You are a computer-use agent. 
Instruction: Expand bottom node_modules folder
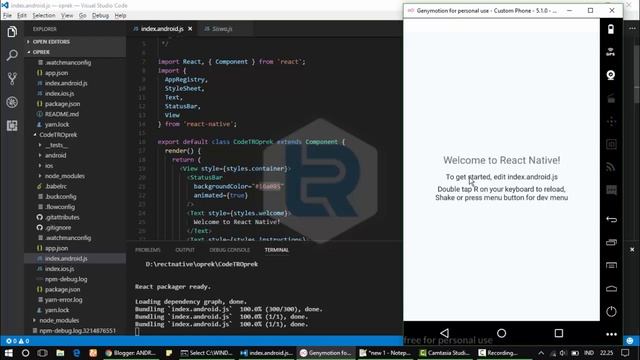click(x=59, y=320)
